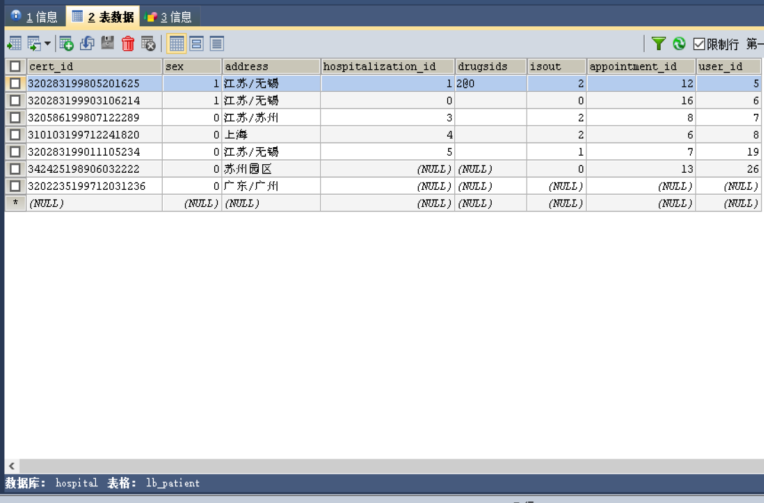Duplicate the current row using the duplicate icon
Viewport: 764px width, 504px height.
click(87, 44)
